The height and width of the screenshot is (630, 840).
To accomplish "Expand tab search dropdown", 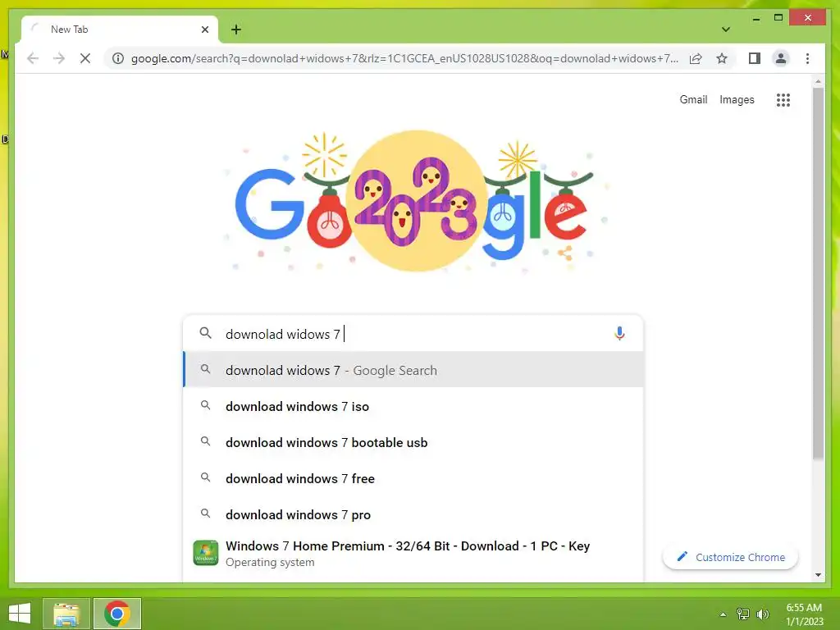I will pos(725,30).
